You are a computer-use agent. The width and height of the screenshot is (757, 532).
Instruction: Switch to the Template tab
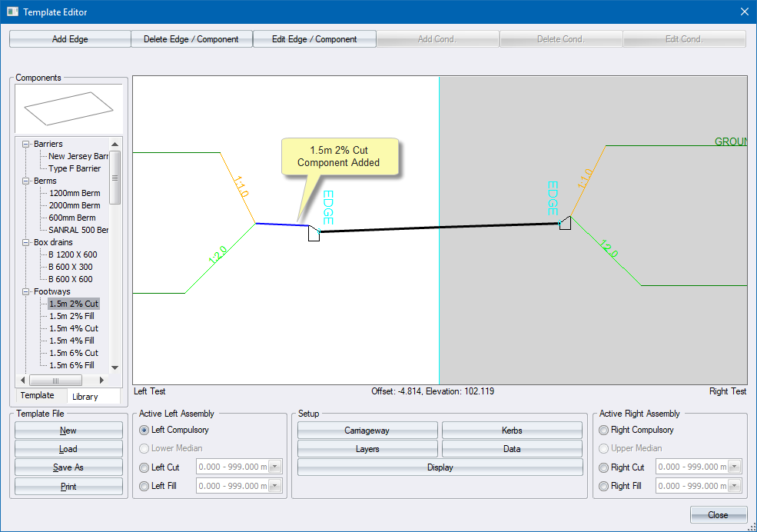click(37, 396)
